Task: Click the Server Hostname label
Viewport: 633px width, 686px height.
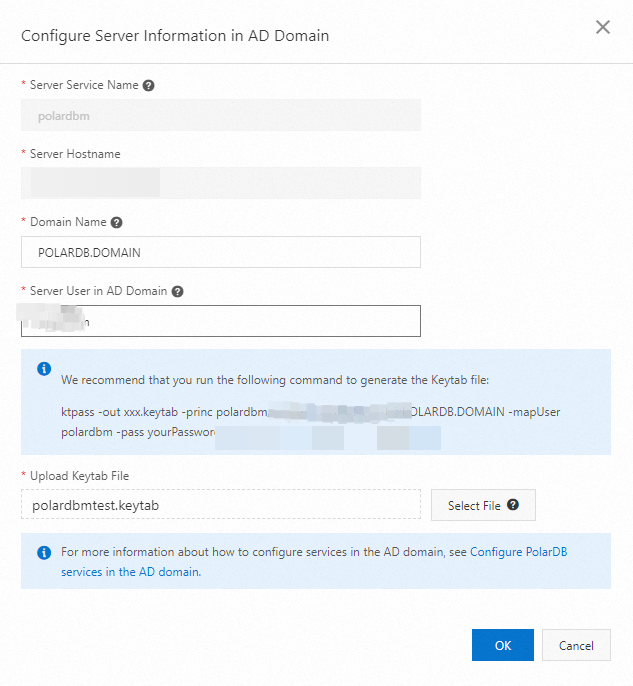Action: (75, 154)
